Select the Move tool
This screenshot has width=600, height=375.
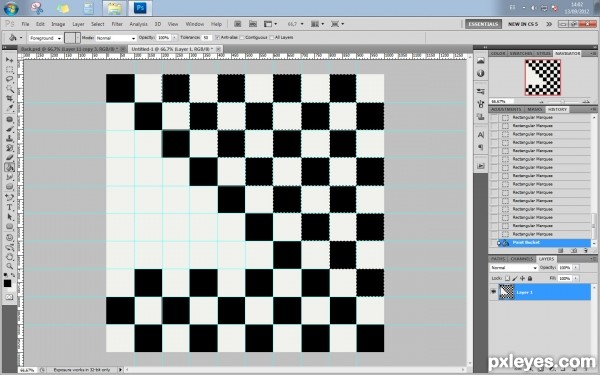(9, 60)
